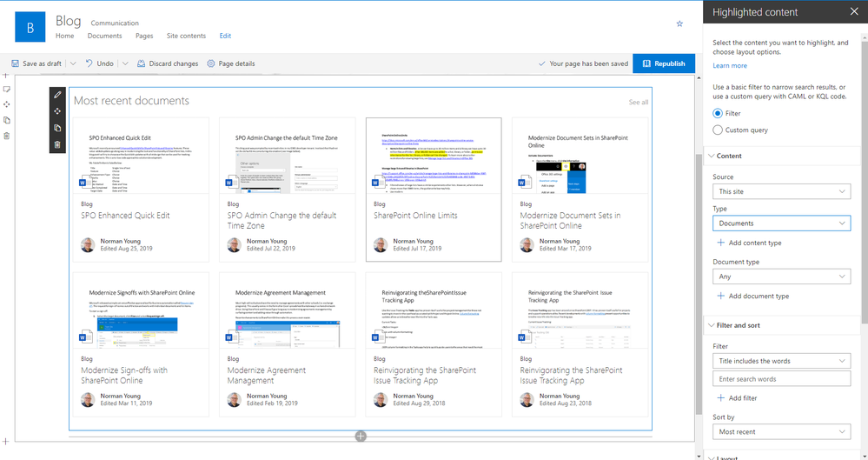
Task: Close the Highlighted content pane
Action: pyautogui.click(x=854, y=11)
